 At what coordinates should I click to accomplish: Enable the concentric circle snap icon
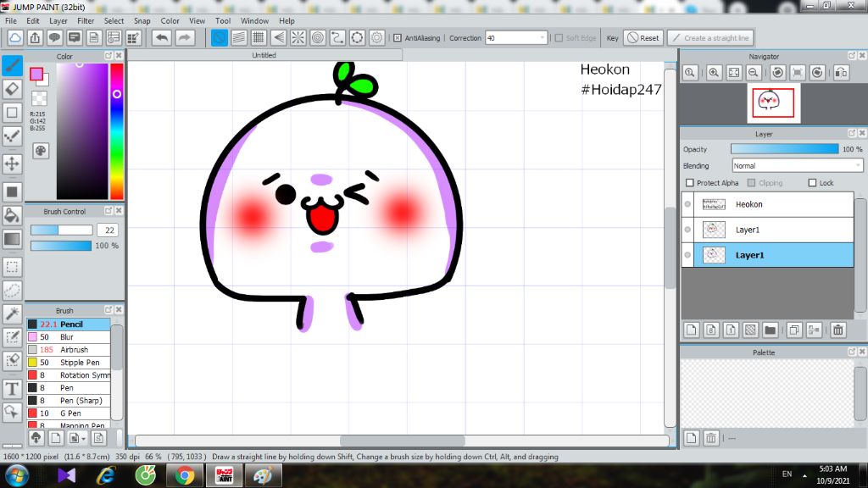pyautogui.click(x=318, y=37)
